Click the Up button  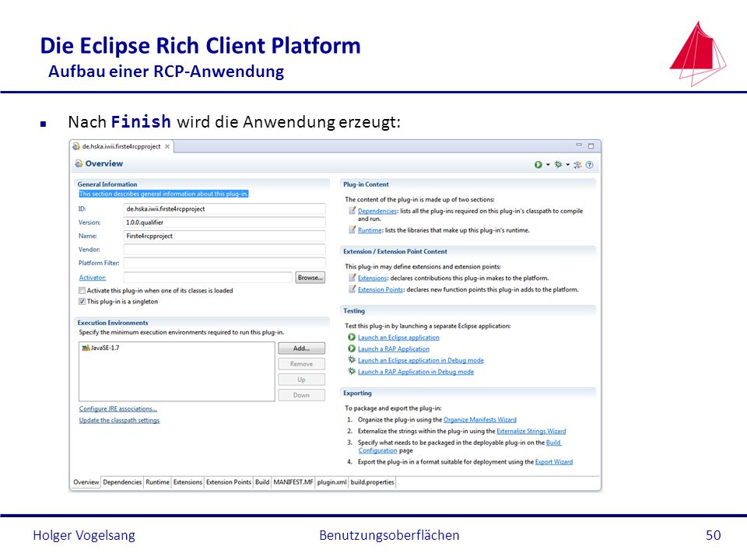pyautogui.click(x=302, y=380)
